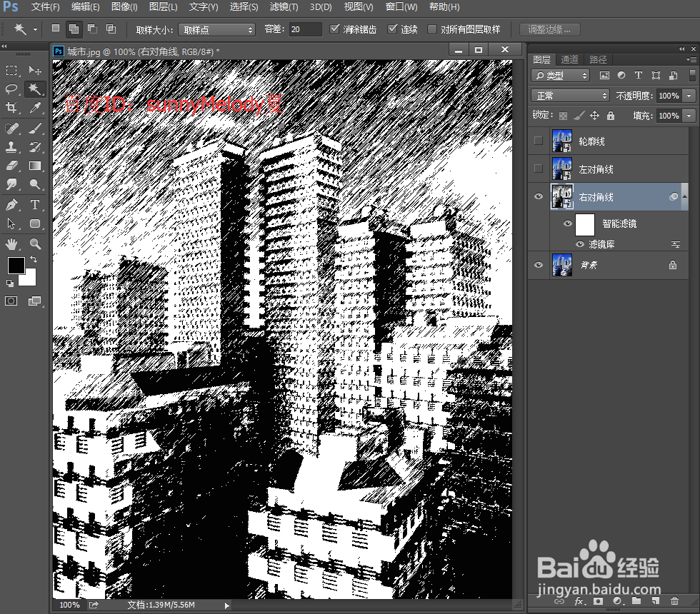Open status bar info arrow
This screenshot has height=614, width=700.
tap(226, 605)
